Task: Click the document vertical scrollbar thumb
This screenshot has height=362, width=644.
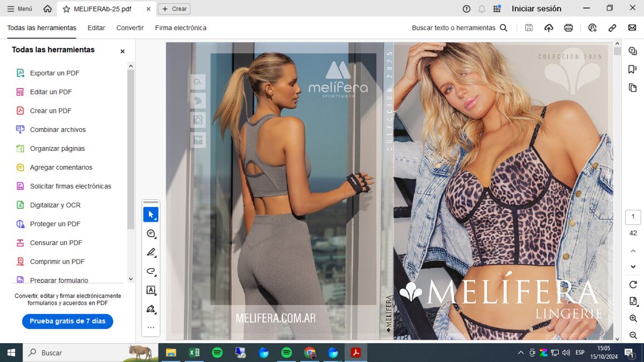Action: [x=617, y=51]
